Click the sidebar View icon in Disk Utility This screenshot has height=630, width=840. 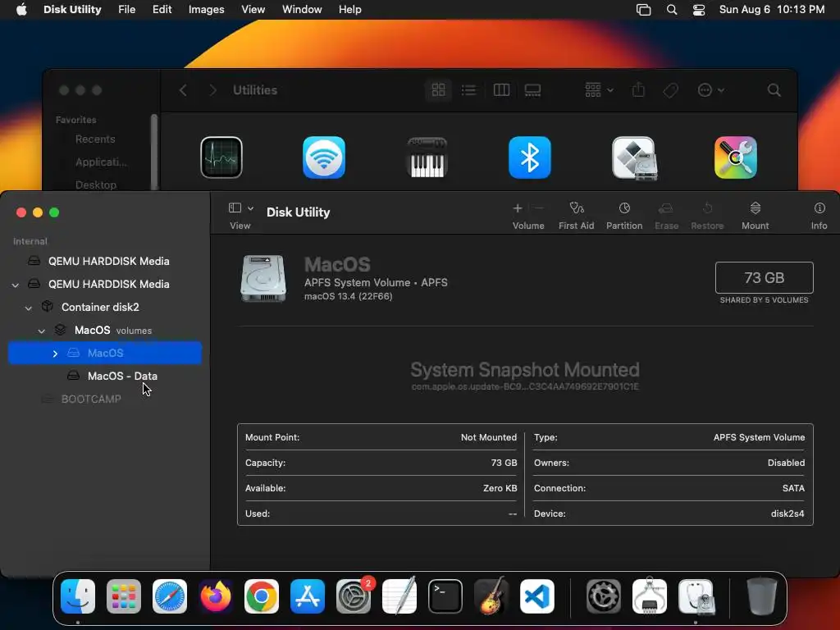[x=235, y=208]
